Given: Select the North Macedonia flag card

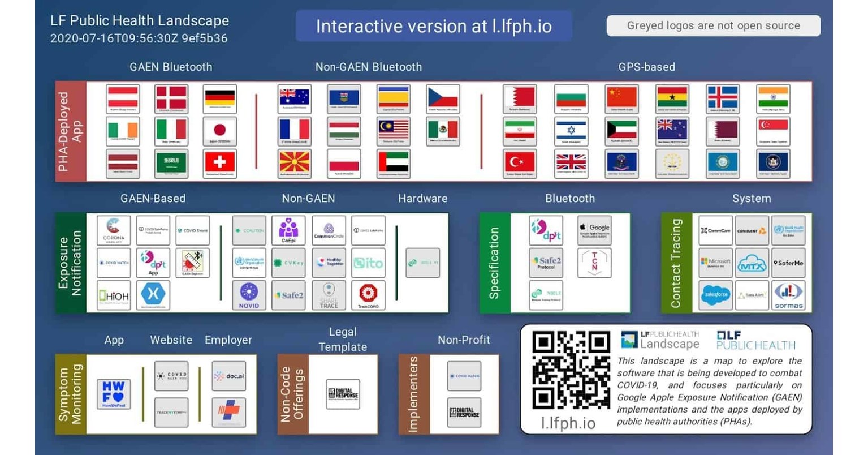Looking at the screenshot, I should click(295, 164).
